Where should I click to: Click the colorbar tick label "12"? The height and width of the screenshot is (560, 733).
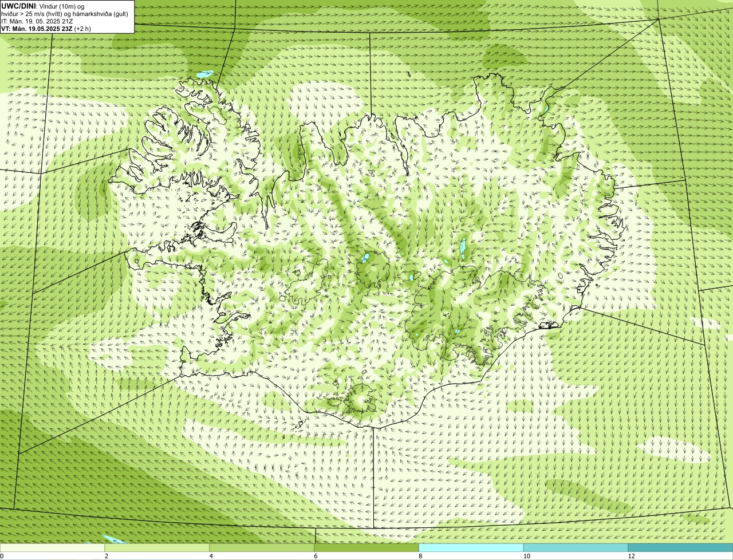click(x=632, y=556)
